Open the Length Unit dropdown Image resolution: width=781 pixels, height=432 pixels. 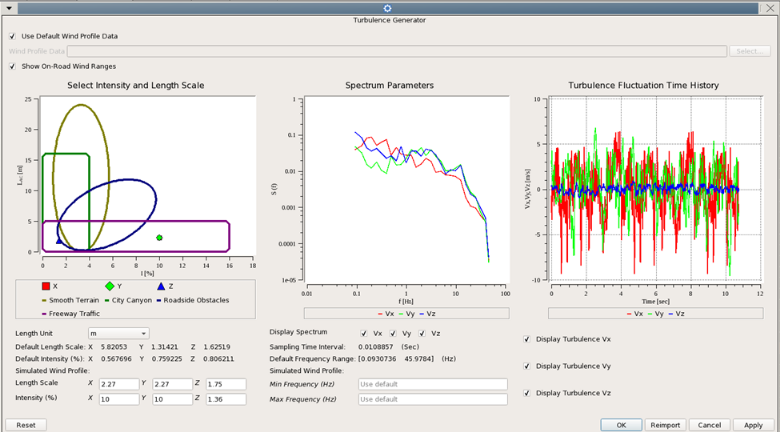[x=118, y=333]
